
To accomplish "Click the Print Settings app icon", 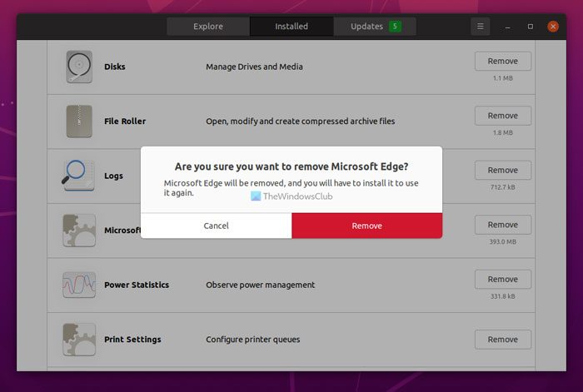I will pos(79,340).
